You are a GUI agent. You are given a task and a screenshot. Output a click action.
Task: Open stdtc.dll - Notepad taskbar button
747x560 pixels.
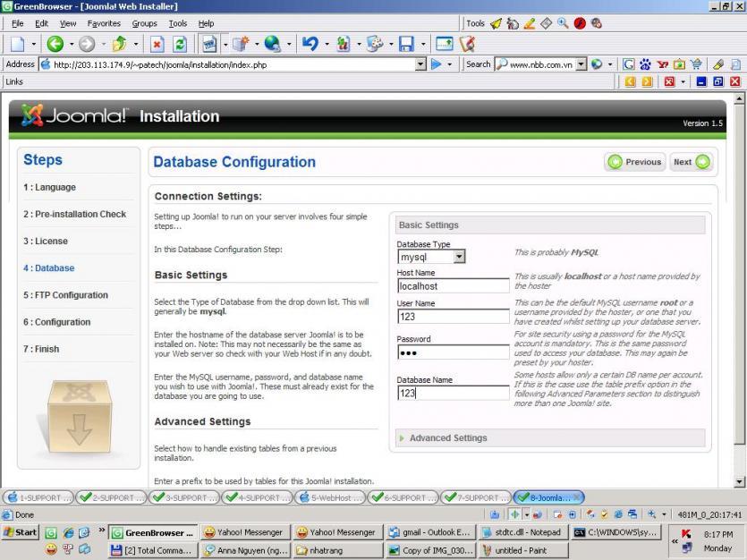click(x=522, y=532)
